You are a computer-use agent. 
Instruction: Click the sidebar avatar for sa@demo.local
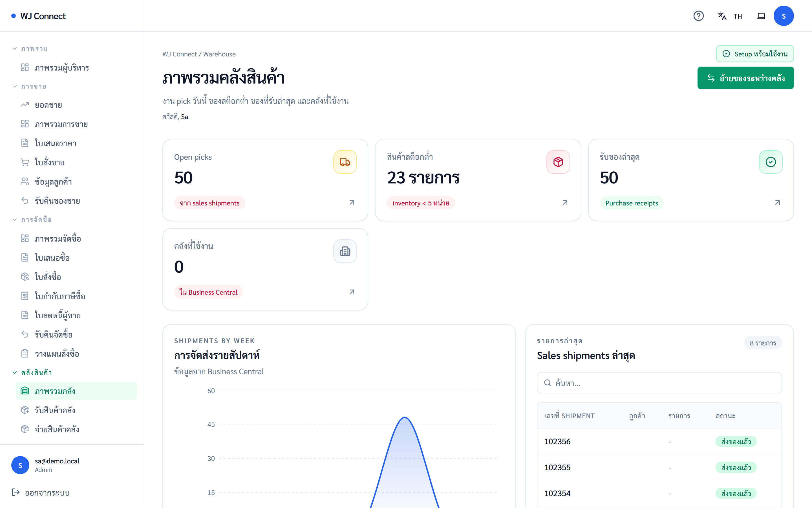[20, 465]
